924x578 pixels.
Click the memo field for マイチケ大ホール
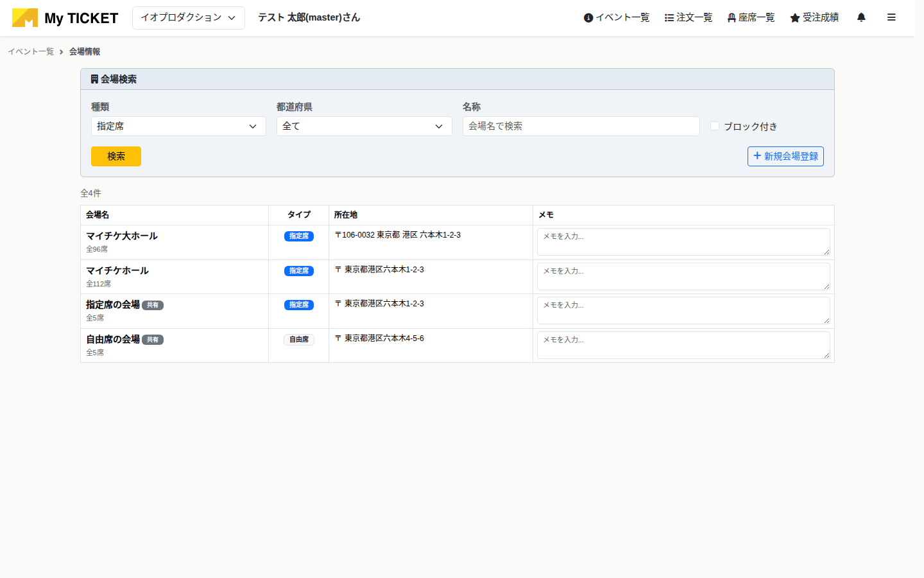tap(683, 241)
